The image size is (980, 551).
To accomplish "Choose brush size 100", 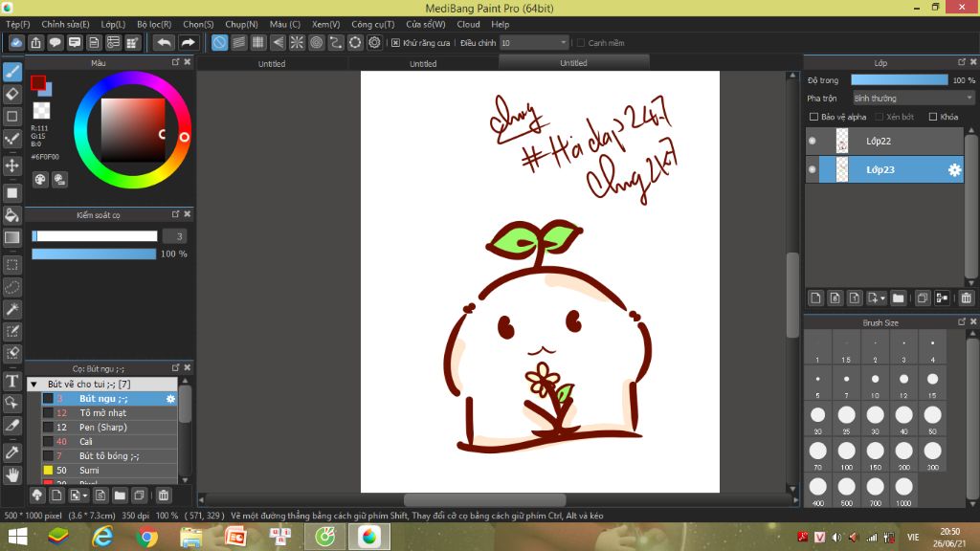I will coord(846,455).
